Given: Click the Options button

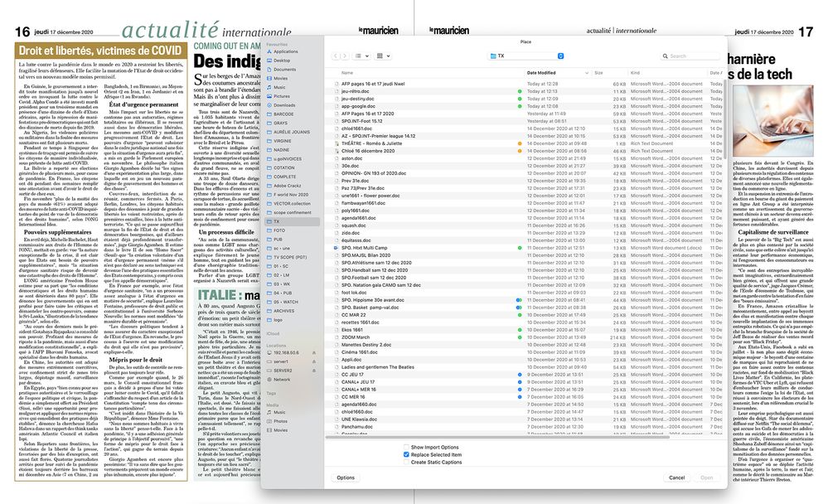Looking at the screenshot, I should pyautogui.click(x=346, y=477).
